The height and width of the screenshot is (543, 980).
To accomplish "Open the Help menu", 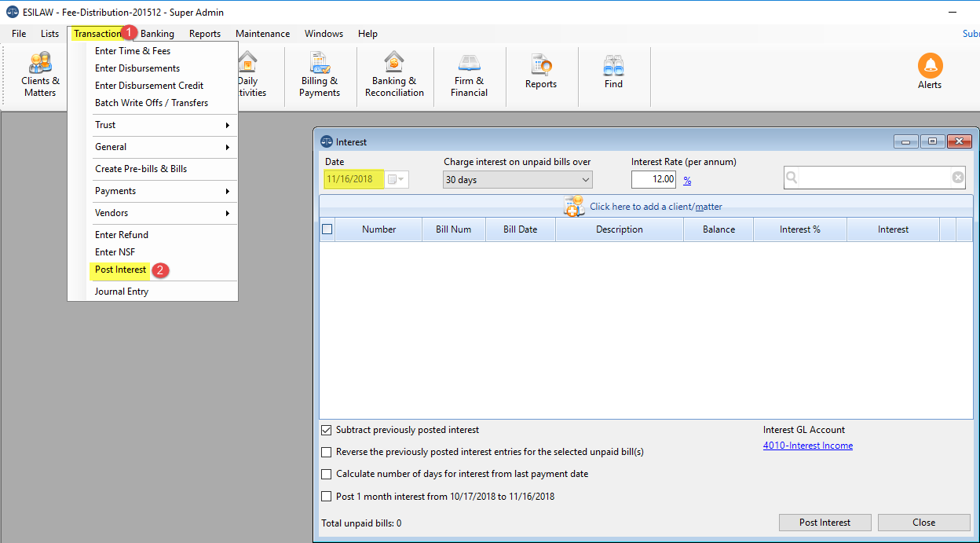I will [x=367, y=34].
